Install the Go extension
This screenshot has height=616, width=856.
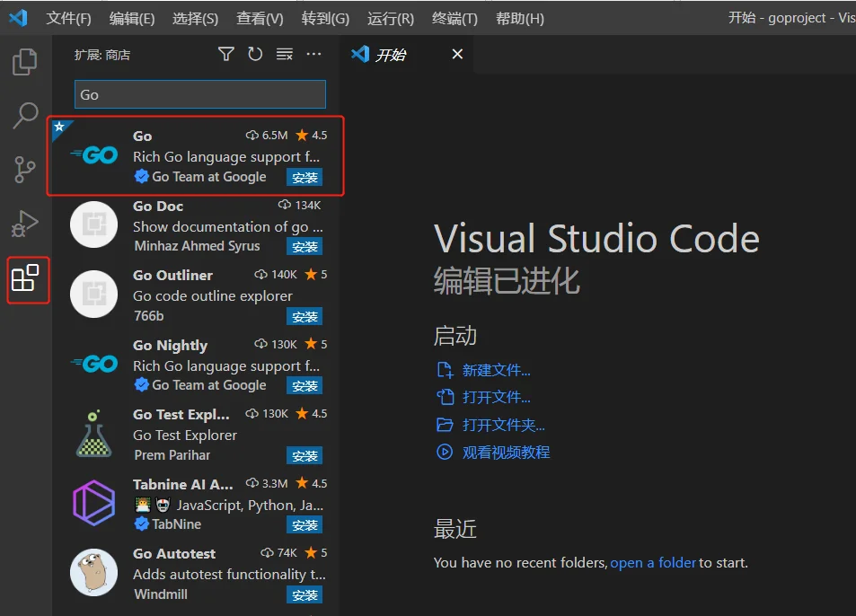coord(304,177)
